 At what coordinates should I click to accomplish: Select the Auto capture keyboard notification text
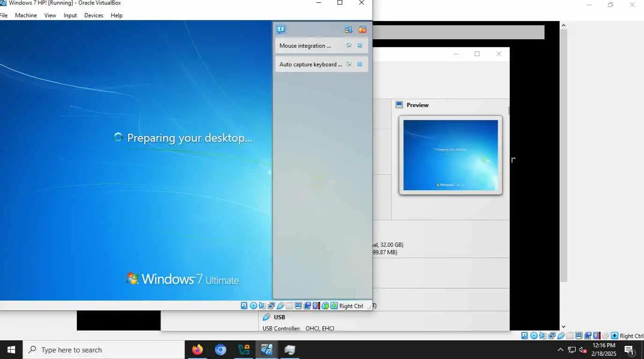click(311, 65)
